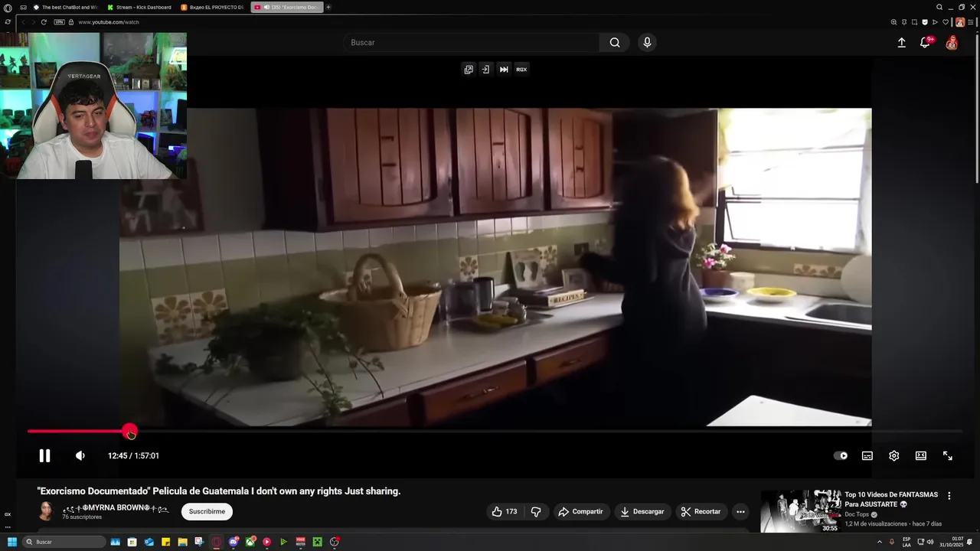Viewport: 980px width, 551px height.
Task: Start voice search with the microphone
Action: (647, 43)
